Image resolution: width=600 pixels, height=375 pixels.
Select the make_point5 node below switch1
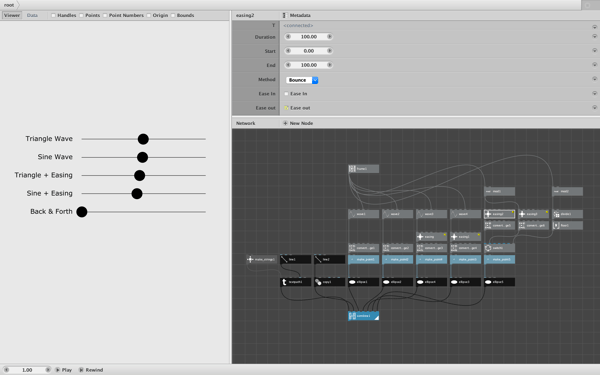(499, 259)
